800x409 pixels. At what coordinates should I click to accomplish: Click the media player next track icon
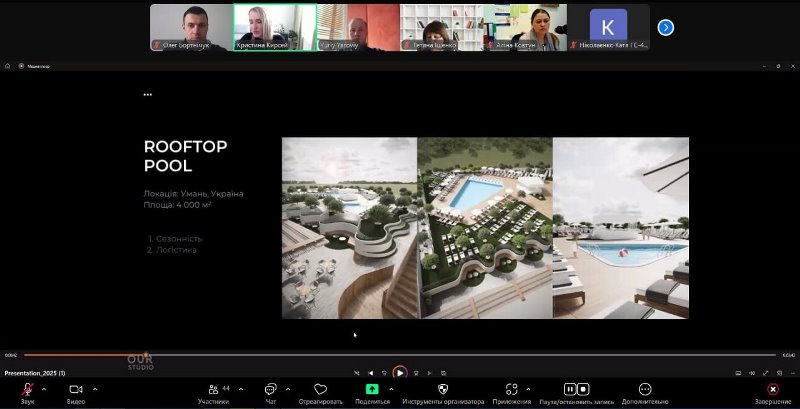tap(429, 373)
